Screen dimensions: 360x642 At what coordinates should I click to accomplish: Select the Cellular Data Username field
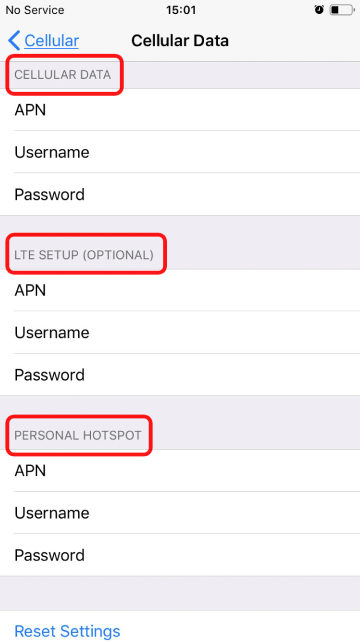(x=180, y=152)
